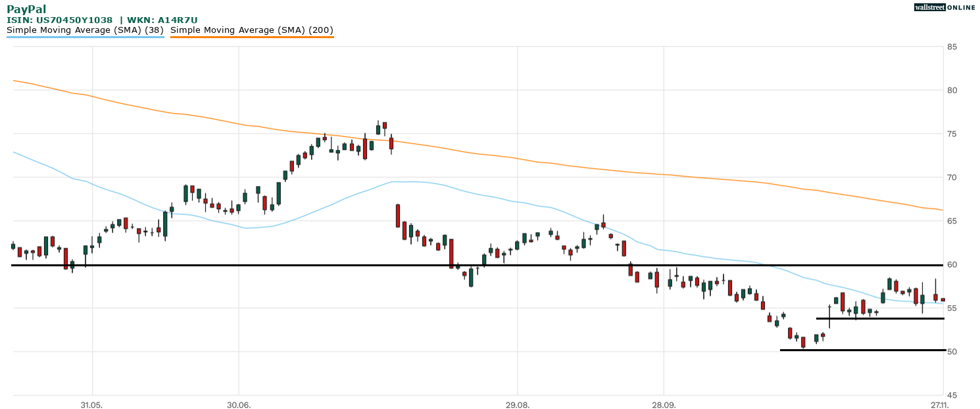Toggle the Simple Moving Average (SMA) (38) legend
Screen dimensions: 980x409
coord(85,30)
